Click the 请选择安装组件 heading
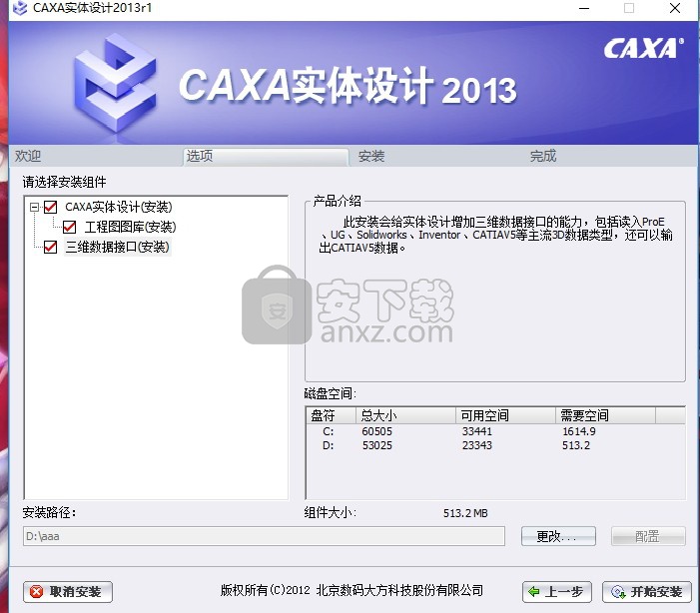 coord(64,182)
